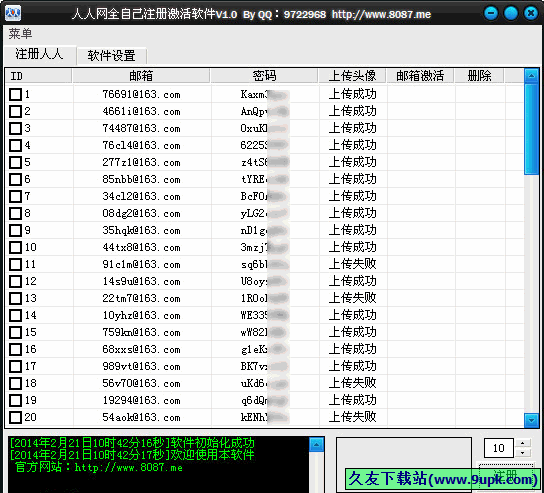Select the checkbox for row 19
Viewport: 544px width, 493px height.
(x=15, y=400)
